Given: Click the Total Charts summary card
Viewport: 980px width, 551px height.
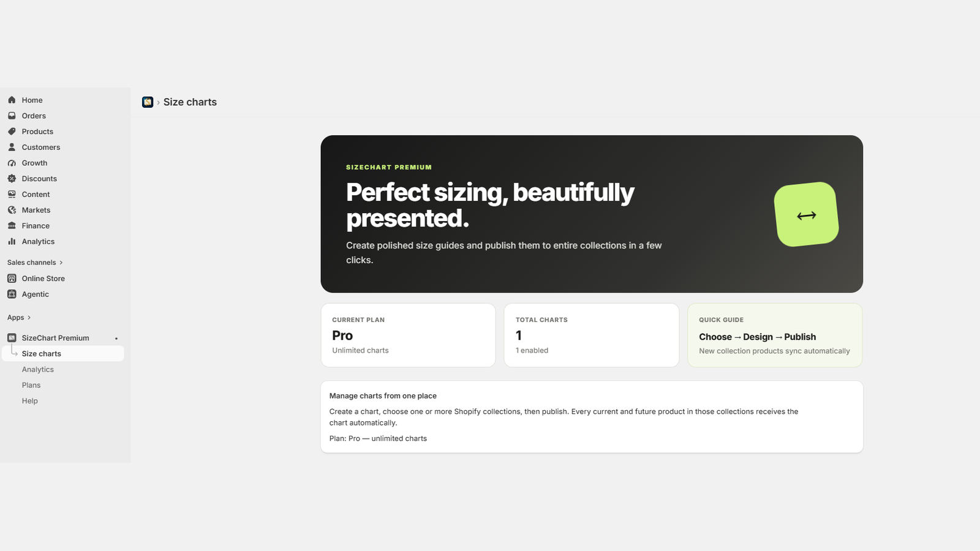Looking at the screenshot, I should tap(592, 335).
